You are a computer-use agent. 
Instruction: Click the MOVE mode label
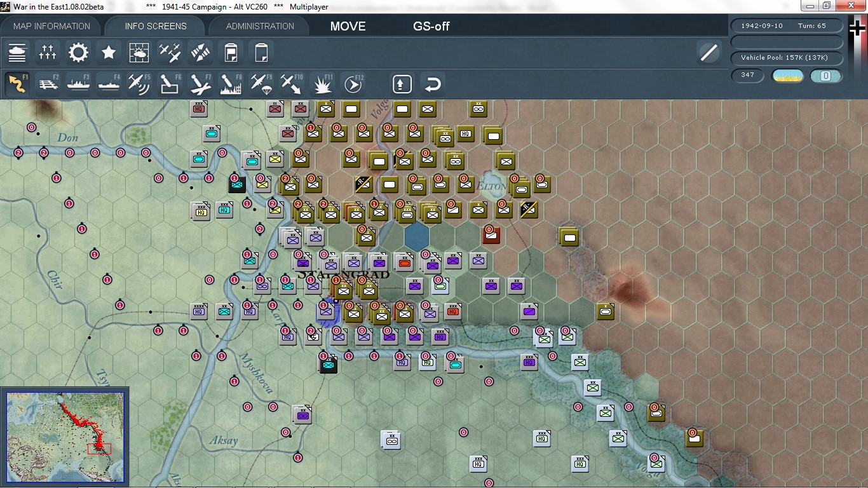(348, 26)
